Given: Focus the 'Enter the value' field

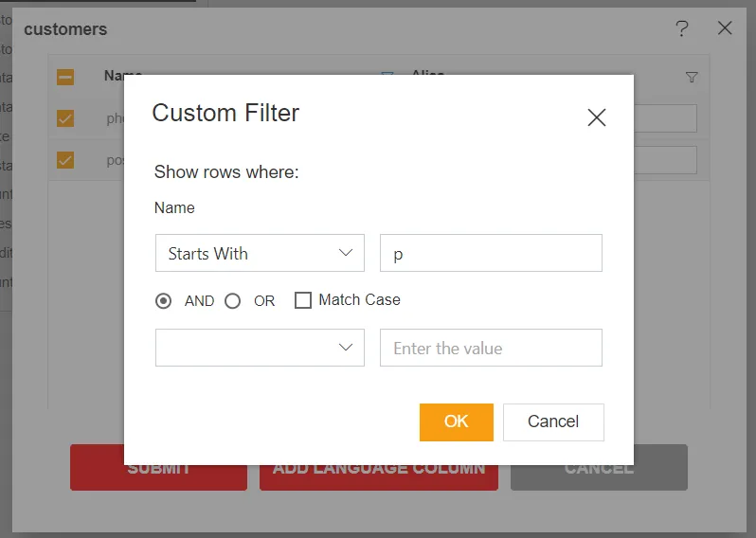Looking at the screenshot, I should click(x=491, y=348).
